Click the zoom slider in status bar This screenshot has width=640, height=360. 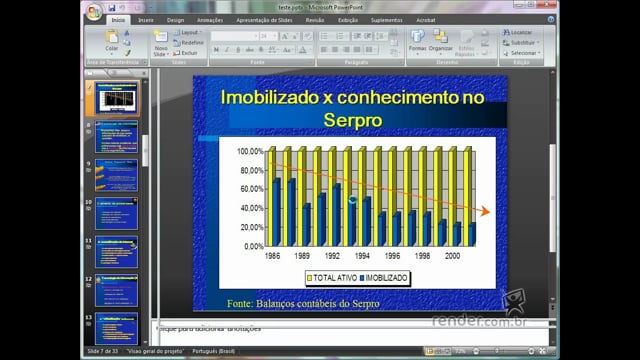pyautogui.click(x=503, y=351)
